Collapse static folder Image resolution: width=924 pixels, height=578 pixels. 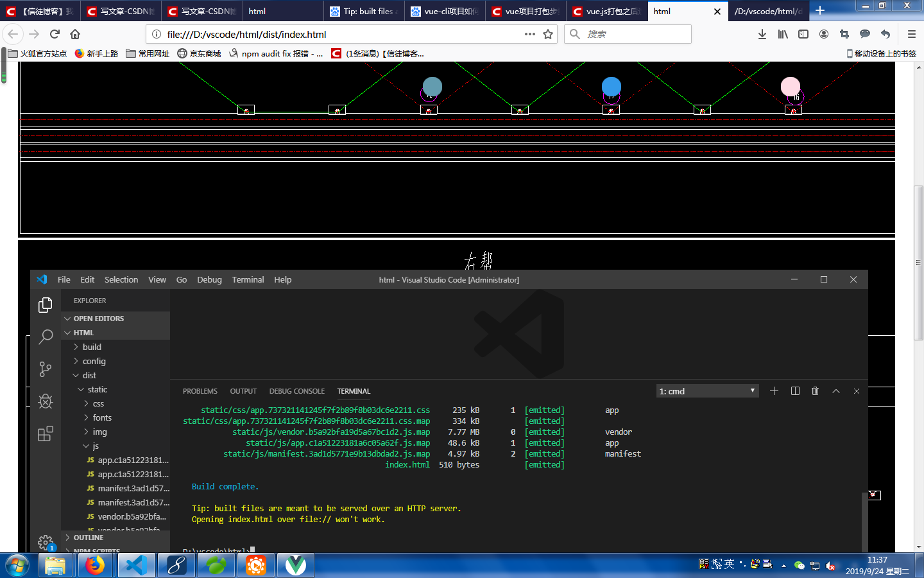116,389
